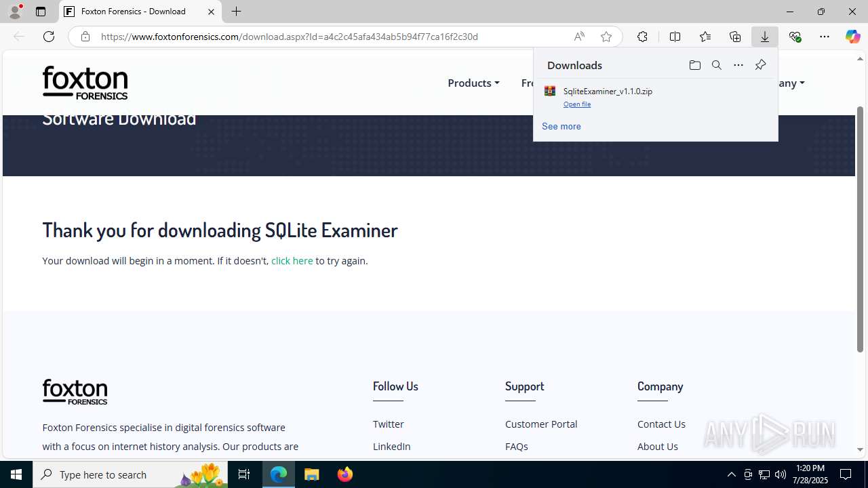Click the address bar URL
This screenshot has height=488, width=868.
[290, 37]
